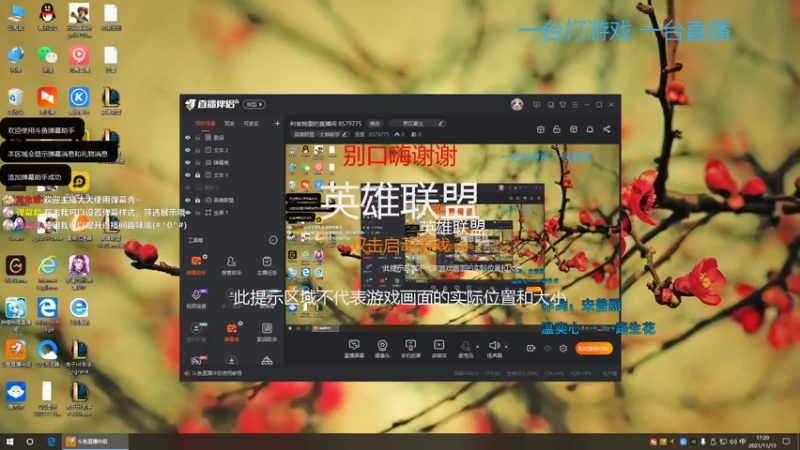The image size is (800, 450).
Task: Open the PK tool in the toolbox
Action: tap(196, 361)
